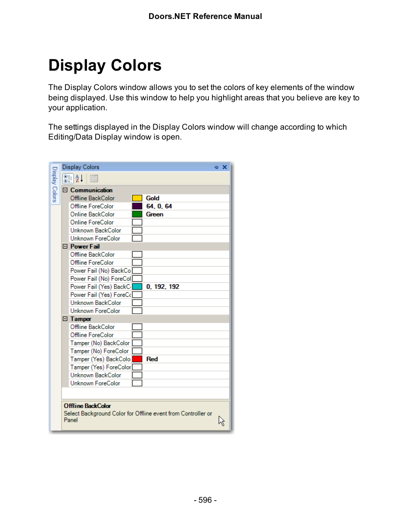411x532 pixels.
Task: Select Unknown ForeColor under Communication
Action: point(100,238)
